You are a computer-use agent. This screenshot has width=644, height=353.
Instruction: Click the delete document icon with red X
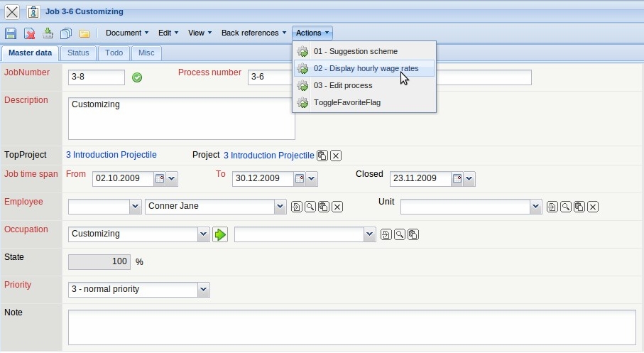(29, 33)
